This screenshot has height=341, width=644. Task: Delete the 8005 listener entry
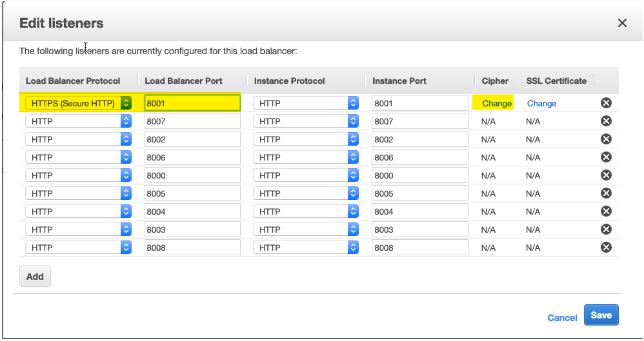(x=606, y=193)
